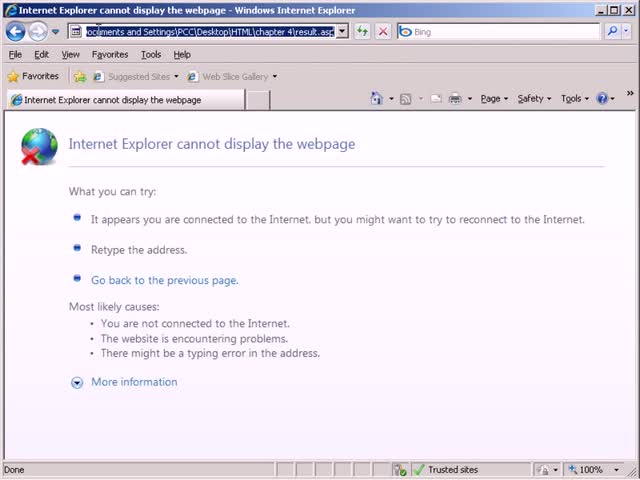
Task: Click the Refresh page icon
Action: click(x=362, y=31)
